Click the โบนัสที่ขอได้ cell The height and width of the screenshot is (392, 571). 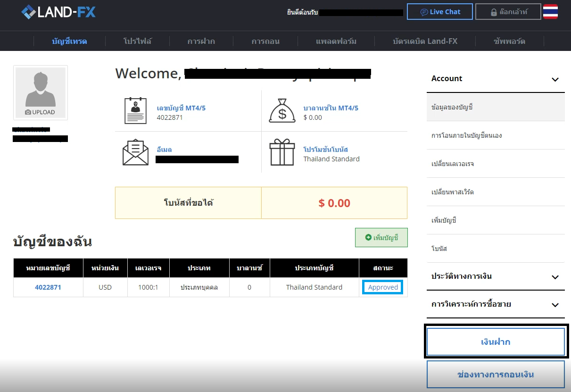click(188, 203)
